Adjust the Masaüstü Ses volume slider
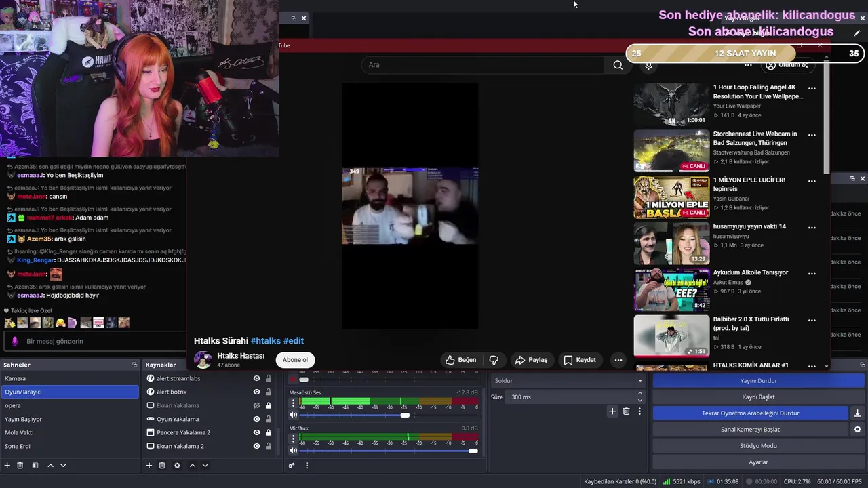The height and width of the screenshot is (488, 868). tap(405, 415)
